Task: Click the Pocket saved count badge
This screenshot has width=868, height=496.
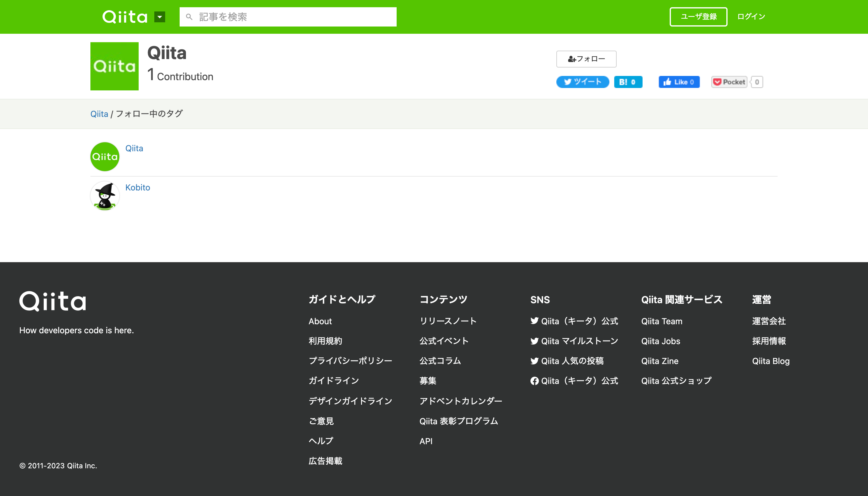Action: coord(756,82)
